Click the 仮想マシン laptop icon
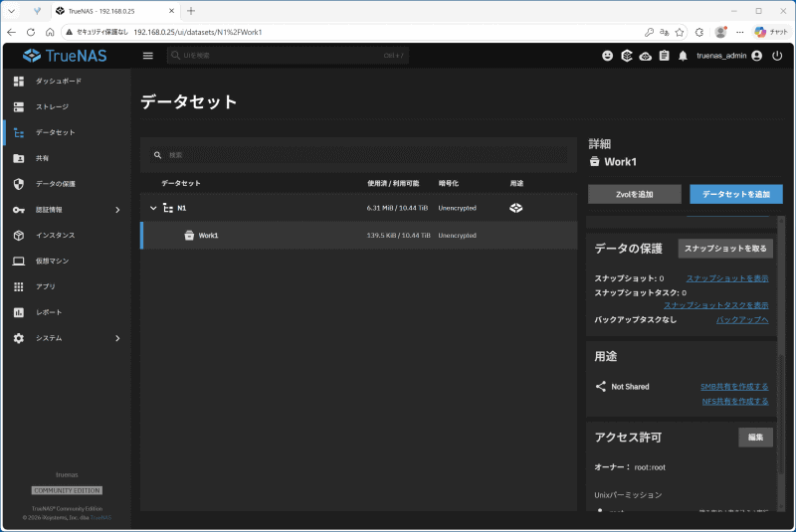The image size is (796, 532). pos(19,262)
